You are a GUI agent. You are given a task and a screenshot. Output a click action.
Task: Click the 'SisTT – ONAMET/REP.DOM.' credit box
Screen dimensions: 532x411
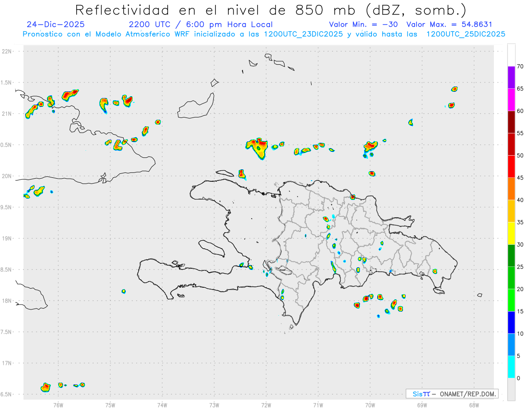point(452,394)
